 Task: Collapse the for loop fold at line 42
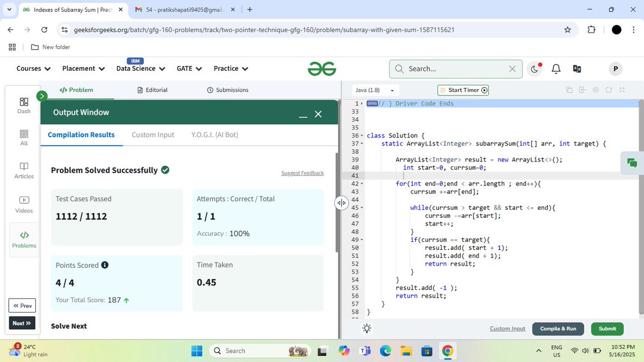click(361, 184)
